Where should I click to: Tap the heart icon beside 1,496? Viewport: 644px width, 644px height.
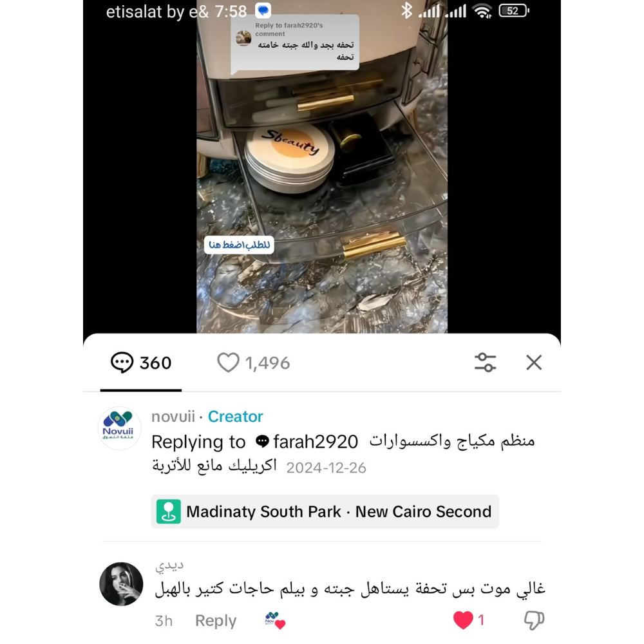click(x=228, y=363)
